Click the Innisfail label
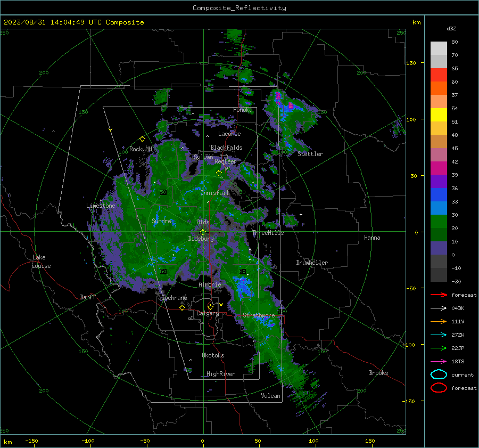This screenshot has width=479, height=448. tap(215, 193)
